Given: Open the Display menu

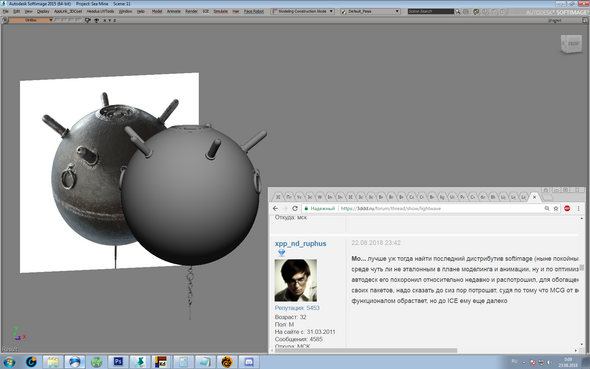Looking at the screenshot, I should tap(43, 12).
